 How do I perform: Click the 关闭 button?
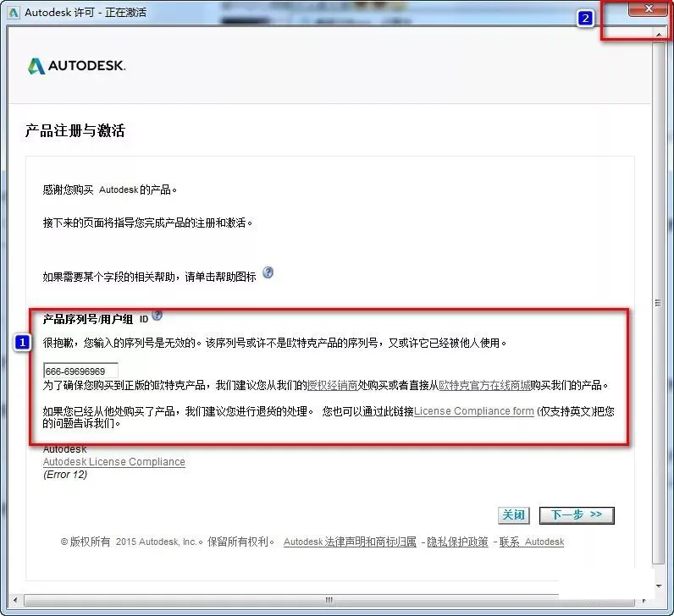point(514,514)
